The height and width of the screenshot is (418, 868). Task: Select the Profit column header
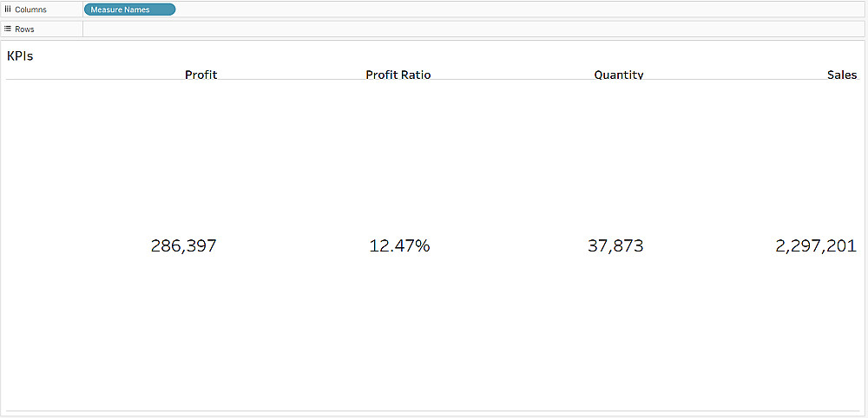[x=201, y=75]
